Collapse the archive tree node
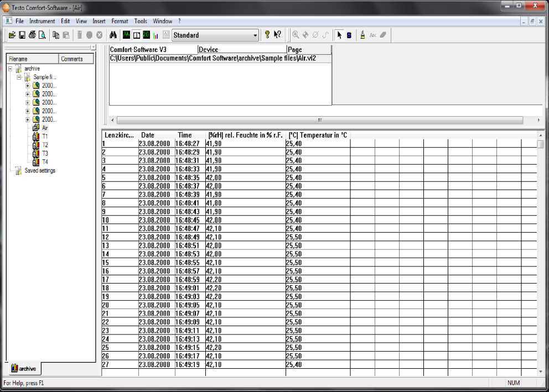 [x=10, y=69]
